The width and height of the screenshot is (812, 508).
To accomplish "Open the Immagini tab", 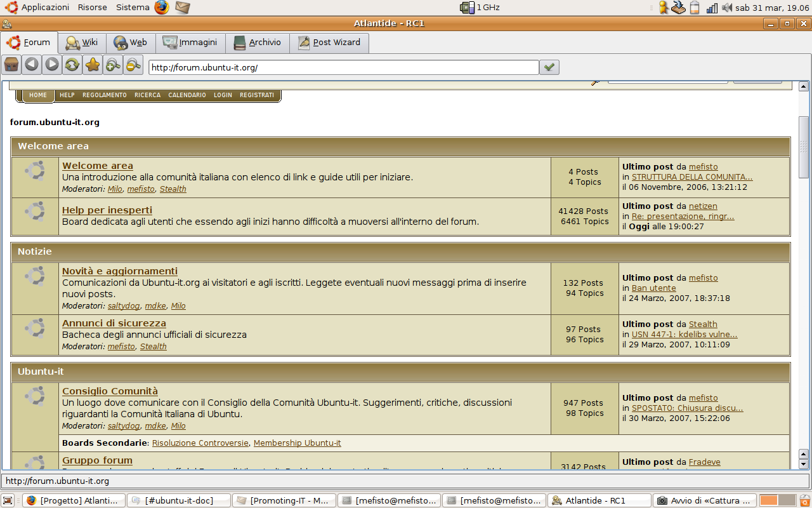I will [x=190, y=43].
